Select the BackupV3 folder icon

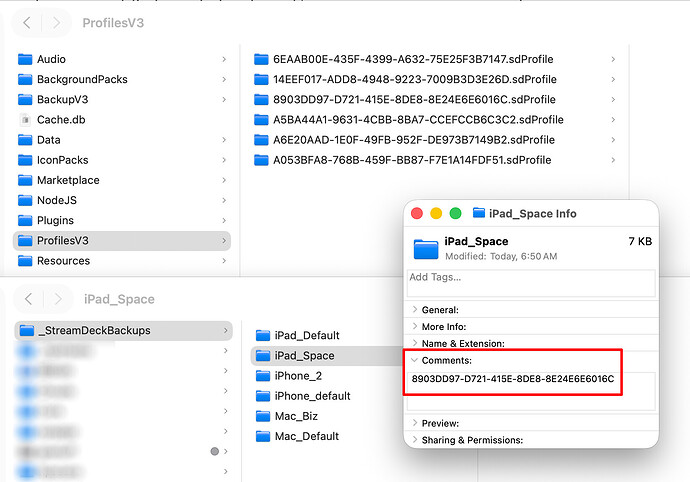(25, 99)
